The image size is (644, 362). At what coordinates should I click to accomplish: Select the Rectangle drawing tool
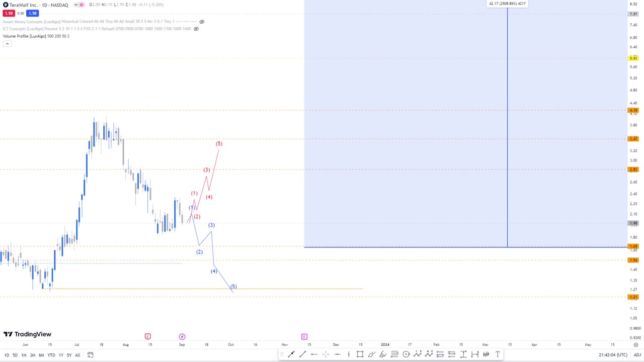pos(360,354)
